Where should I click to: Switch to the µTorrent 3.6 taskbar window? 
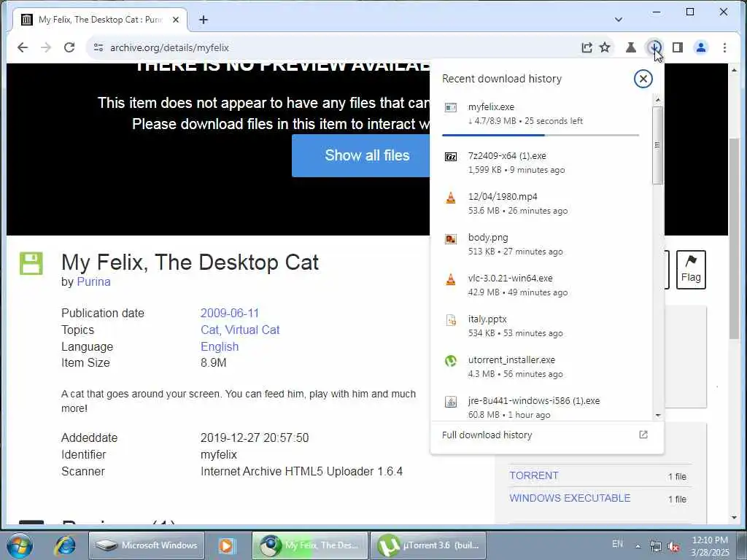point(427,545)
